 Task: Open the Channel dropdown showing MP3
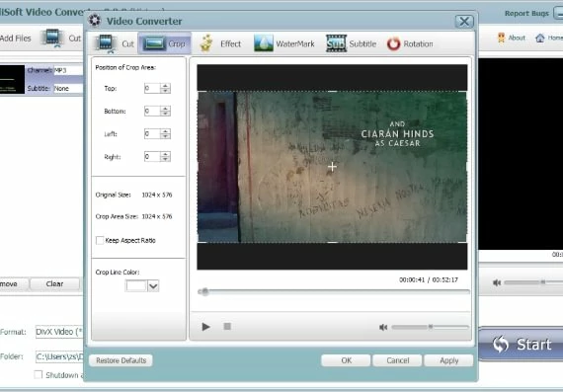click(x=68, y=70)
